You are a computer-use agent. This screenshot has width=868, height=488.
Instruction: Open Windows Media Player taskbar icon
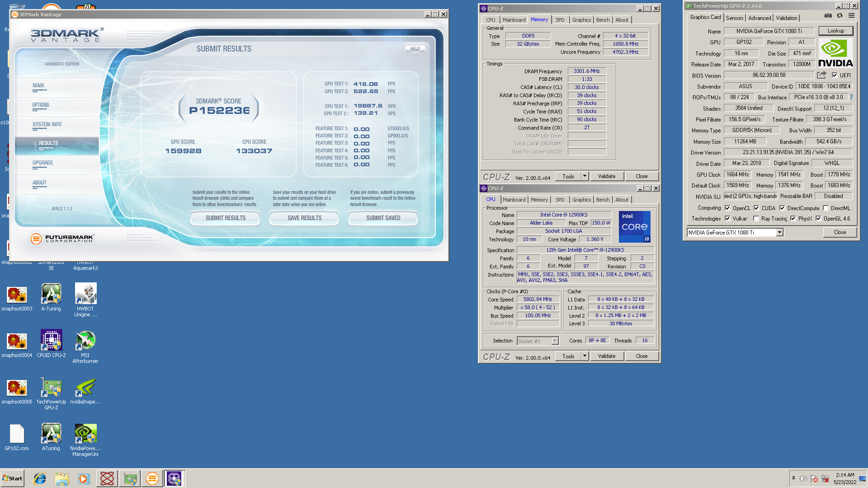84,479
